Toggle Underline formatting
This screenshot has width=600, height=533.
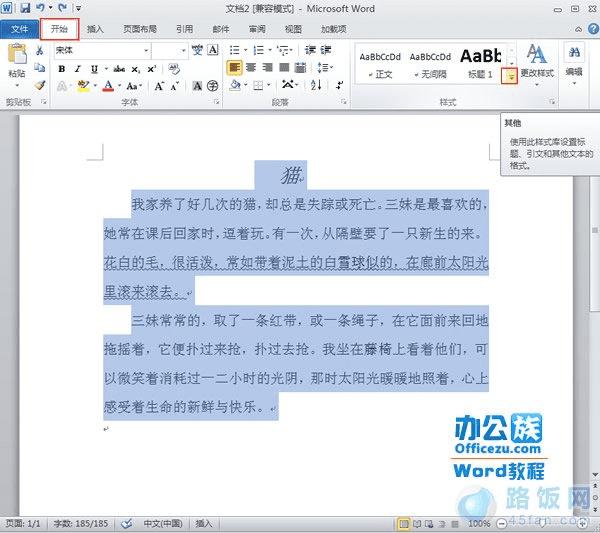click(x=94, y=69)
